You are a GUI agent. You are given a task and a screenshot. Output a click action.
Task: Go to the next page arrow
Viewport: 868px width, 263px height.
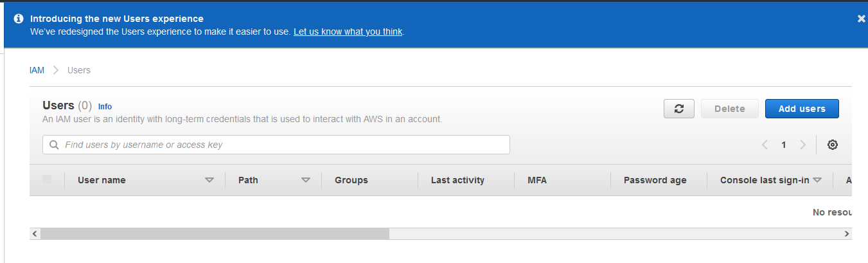coord(802,145)
